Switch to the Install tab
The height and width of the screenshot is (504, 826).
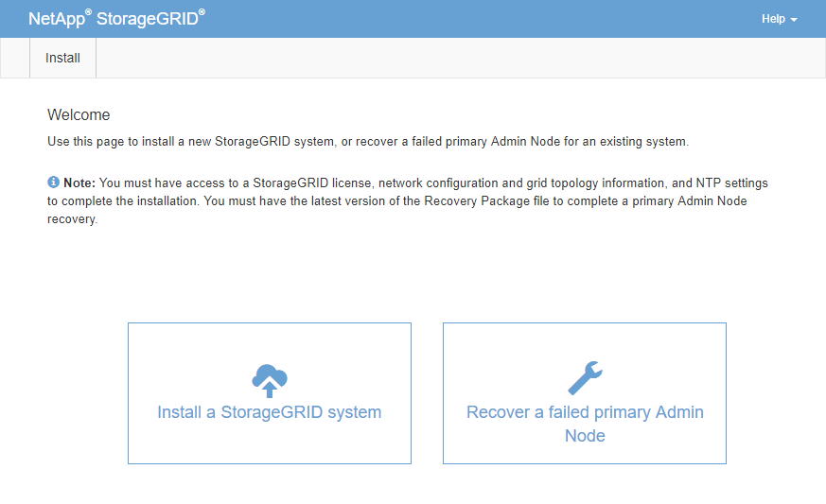click(x=62, y=58)
